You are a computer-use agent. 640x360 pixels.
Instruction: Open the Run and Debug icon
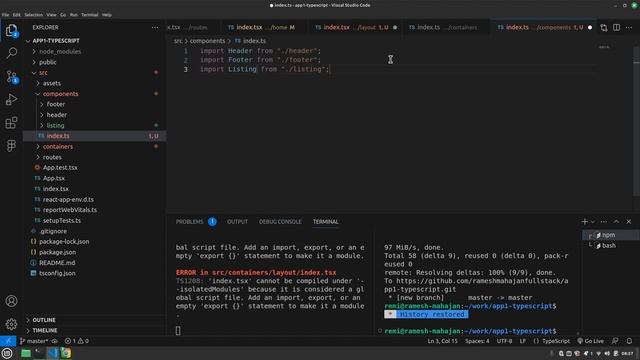11,100
